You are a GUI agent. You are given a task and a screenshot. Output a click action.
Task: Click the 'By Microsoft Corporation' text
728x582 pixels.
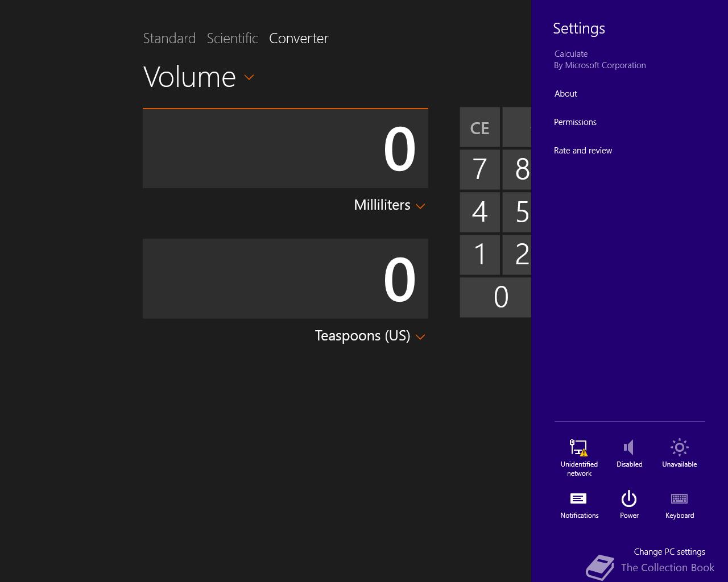[600, 65]
